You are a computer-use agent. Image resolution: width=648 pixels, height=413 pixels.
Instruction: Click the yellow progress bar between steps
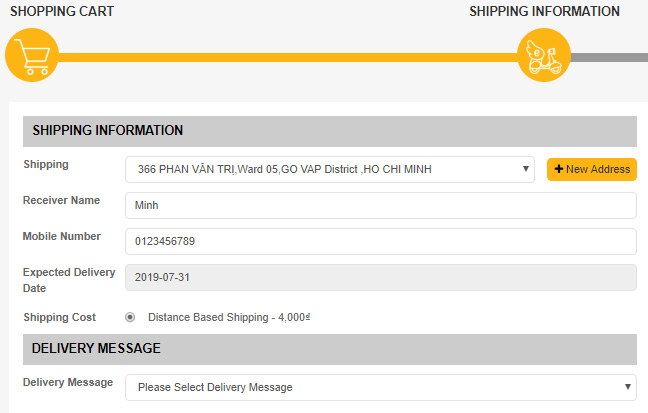(x=288, y=57)
